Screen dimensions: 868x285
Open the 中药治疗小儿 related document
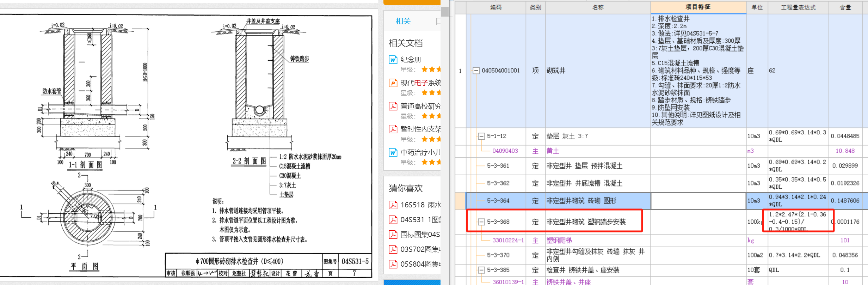420,152
